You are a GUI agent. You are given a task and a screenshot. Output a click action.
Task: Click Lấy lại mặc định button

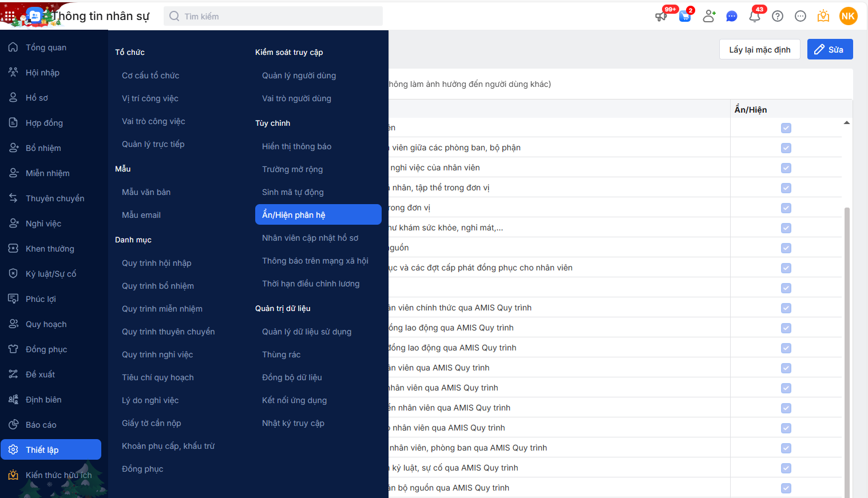[760, 49]
